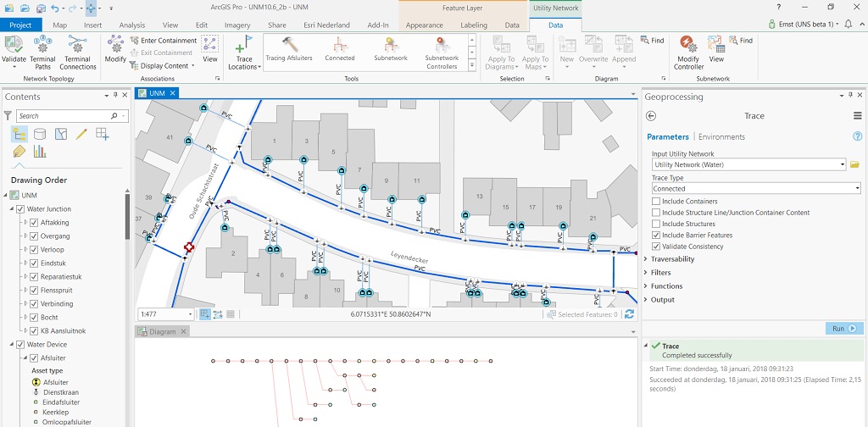Click Find in the Subnetwork group
Viewport: 868px width, 427px height.
[x=741, y=41]
